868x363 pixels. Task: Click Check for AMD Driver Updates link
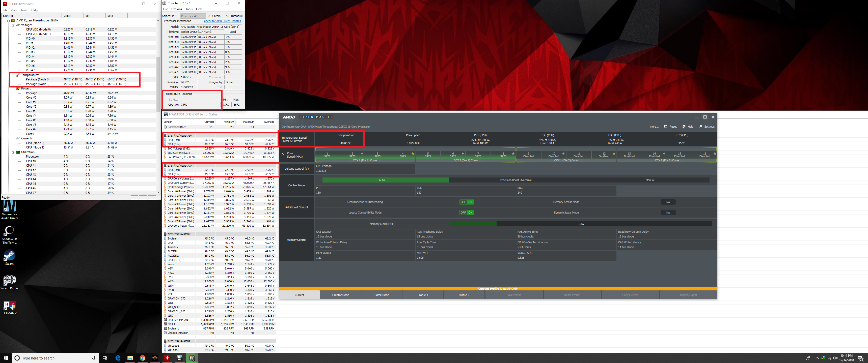222,21
